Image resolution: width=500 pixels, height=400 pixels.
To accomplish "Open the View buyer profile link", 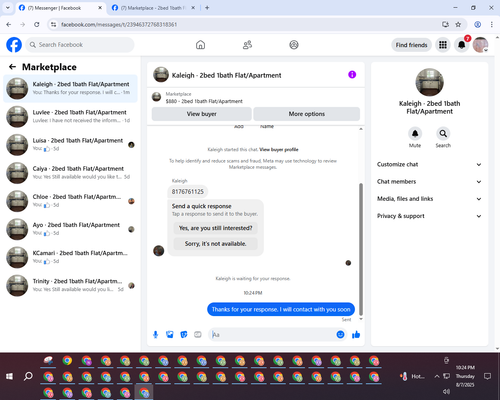I will point(279,150).
